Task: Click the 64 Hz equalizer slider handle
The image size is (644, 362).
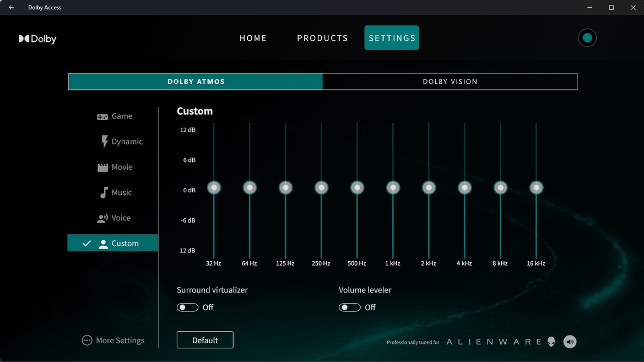Action: pyautogui.click(x=250, y=188)
